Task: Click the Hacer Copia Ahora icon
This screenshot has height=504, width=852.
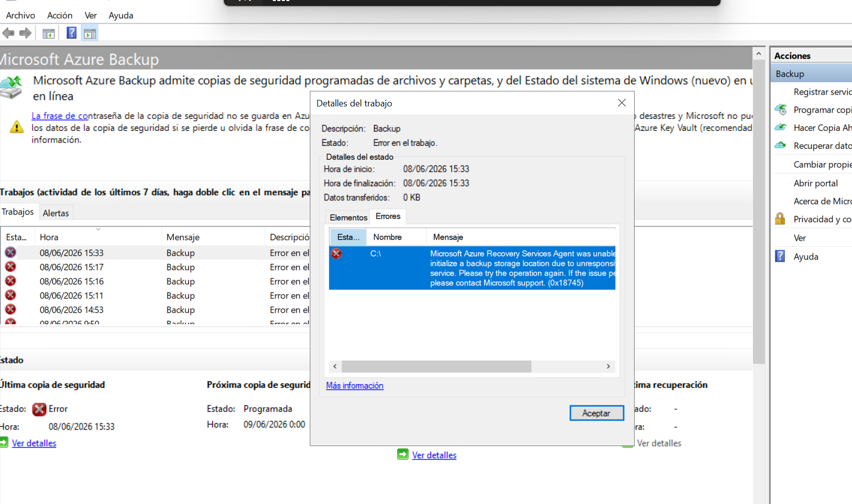Action: click(781, 127)
